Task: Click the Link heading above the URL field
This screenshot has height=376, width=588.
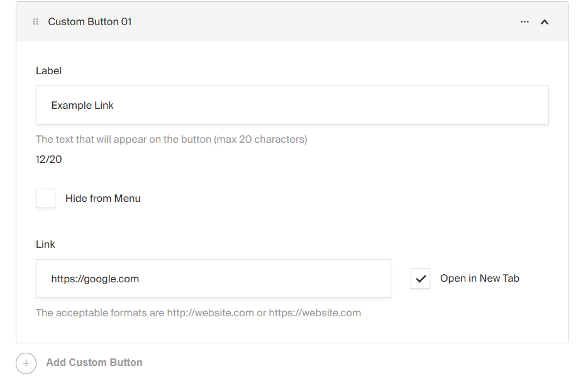Action: point(45,245)
